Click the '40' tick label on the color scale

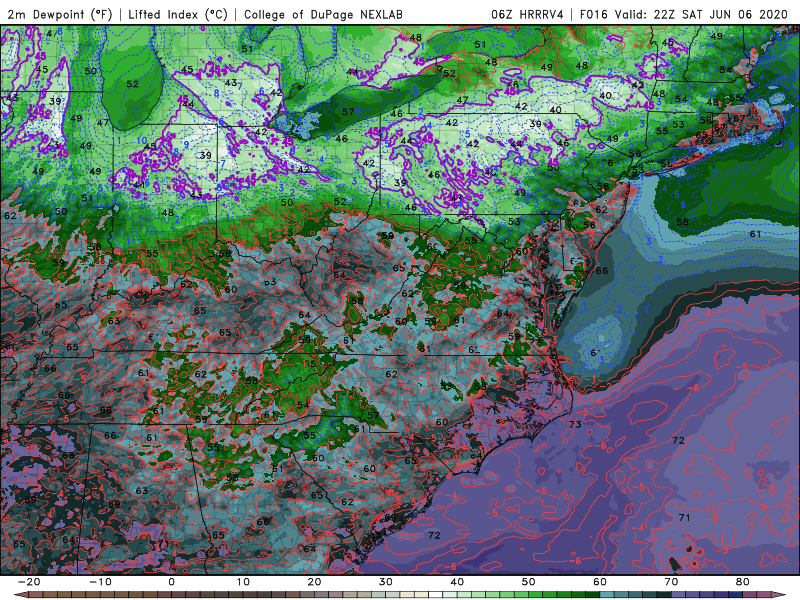[x=457, y=582]
